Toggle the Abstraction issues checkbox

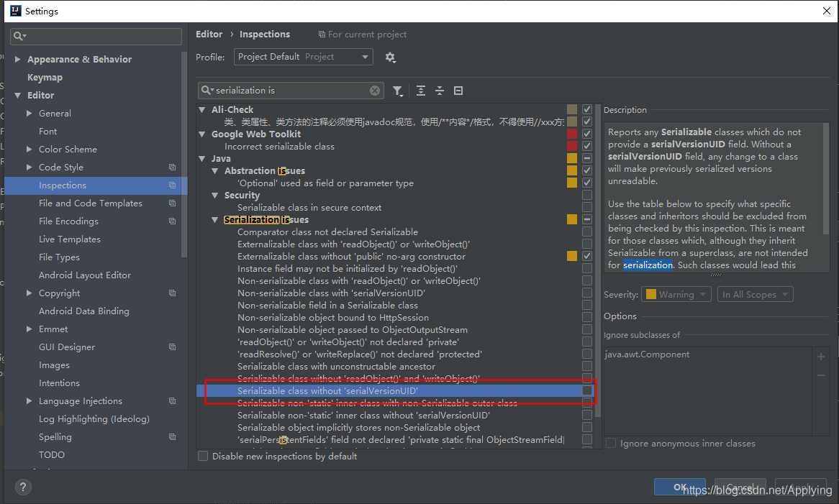click(x=587, y=170)
